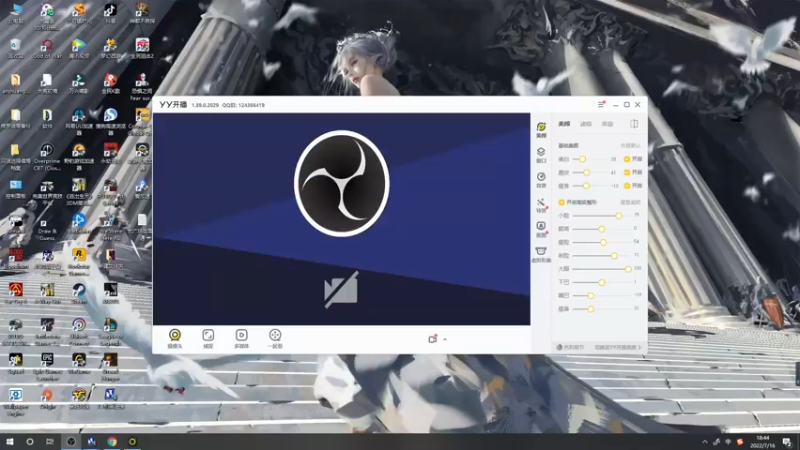Open the Wallpaper Engine desktop shortcut

pyautogui.click(x=15, y=403)
